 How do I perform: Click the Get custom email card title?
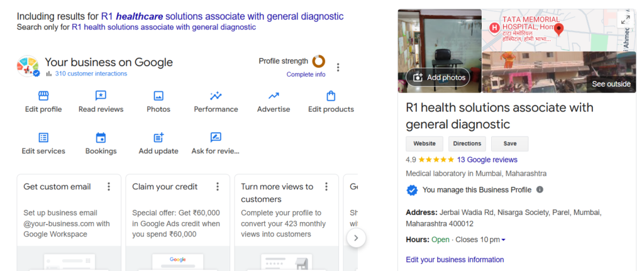pos(57,187)
